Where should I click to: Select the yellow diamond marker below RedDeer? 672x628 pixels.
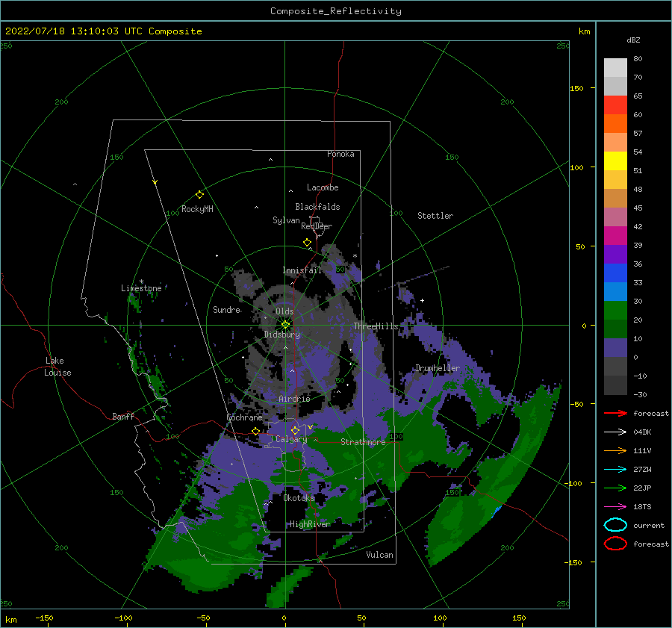click(x=308, y=243)
